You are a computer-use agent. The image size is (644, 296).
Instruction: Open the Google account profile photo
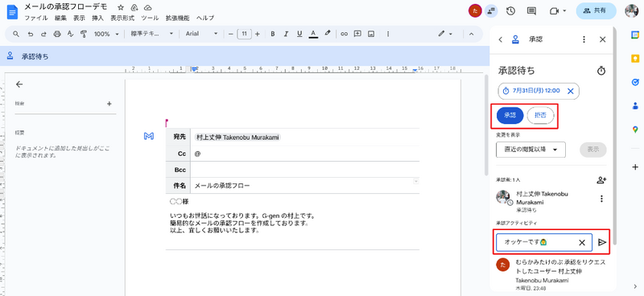coord(632,11)
